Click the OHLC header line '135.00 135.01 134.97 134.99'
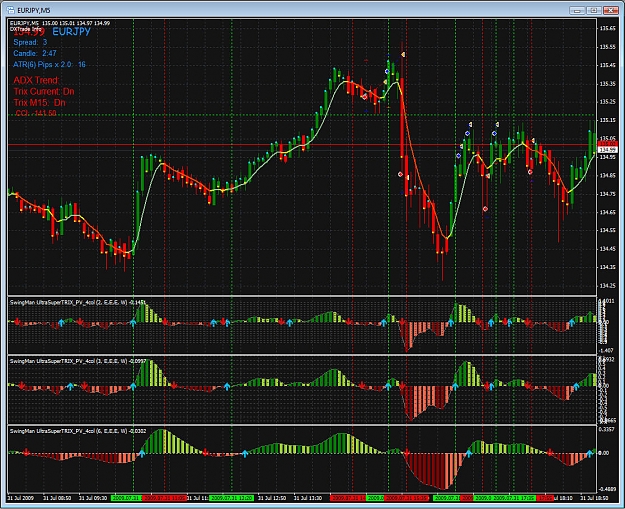The height and width of the screenshot is (509, 625). click(x=76, y=23)
